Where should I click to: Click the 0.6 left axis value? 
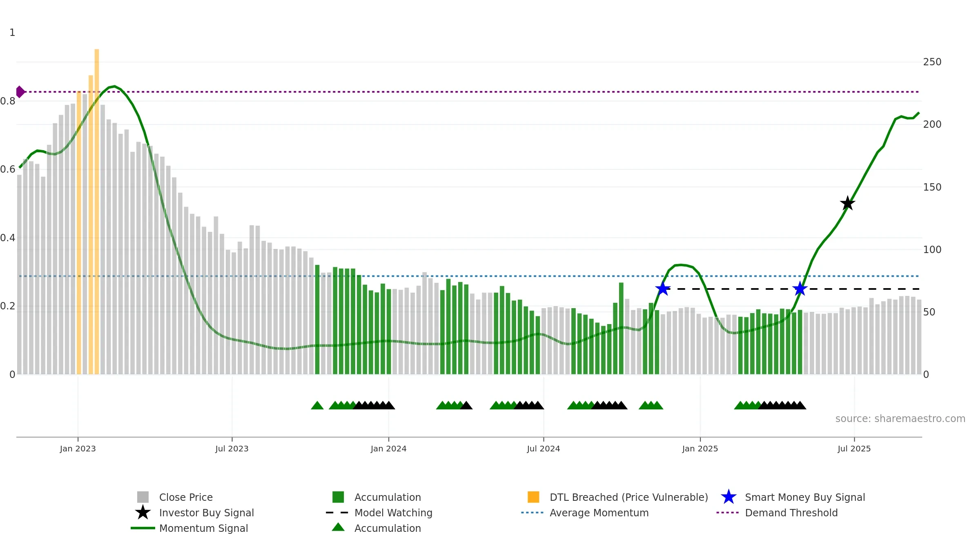8,169
